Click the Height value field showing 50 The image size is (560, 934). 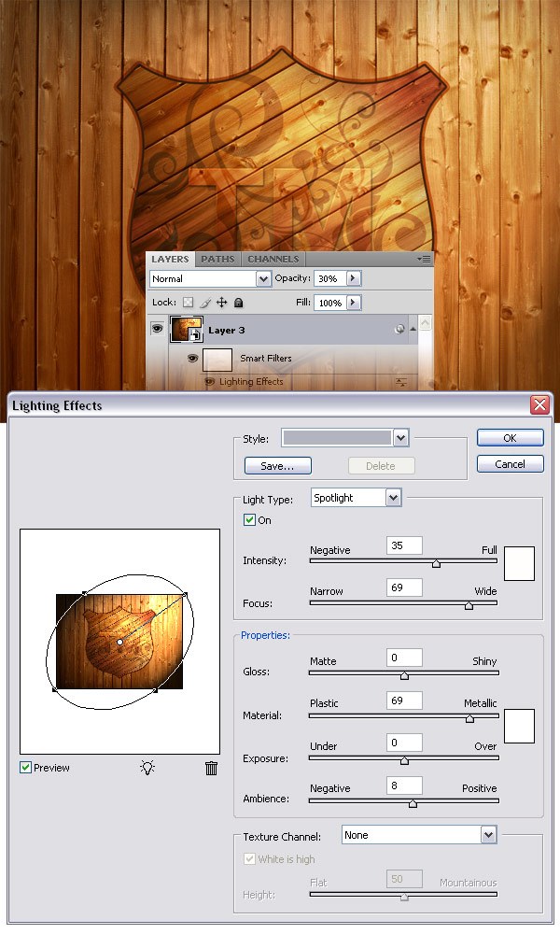[405, 879]
